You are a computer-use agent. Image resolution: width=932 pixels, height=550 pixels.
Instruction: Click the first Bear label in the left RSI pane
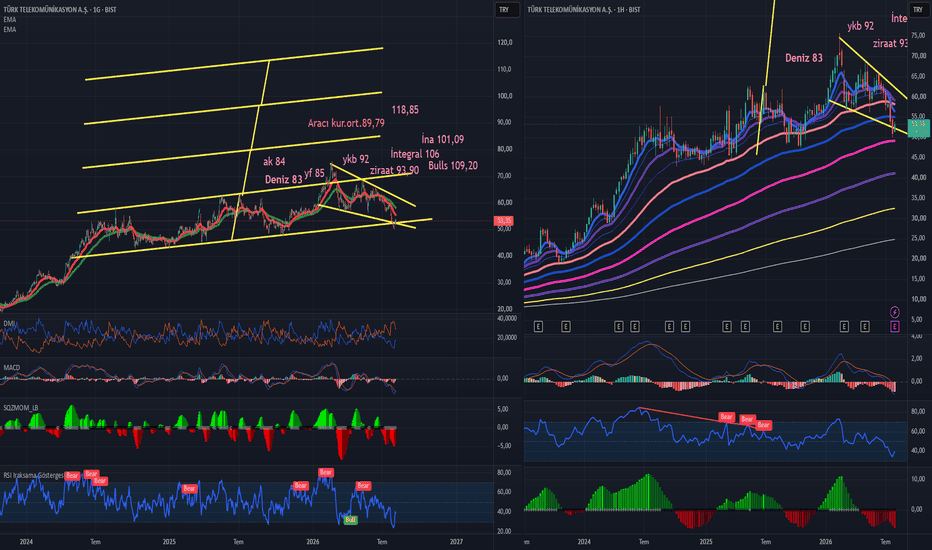pyautogui.click(x=72, y=476)
